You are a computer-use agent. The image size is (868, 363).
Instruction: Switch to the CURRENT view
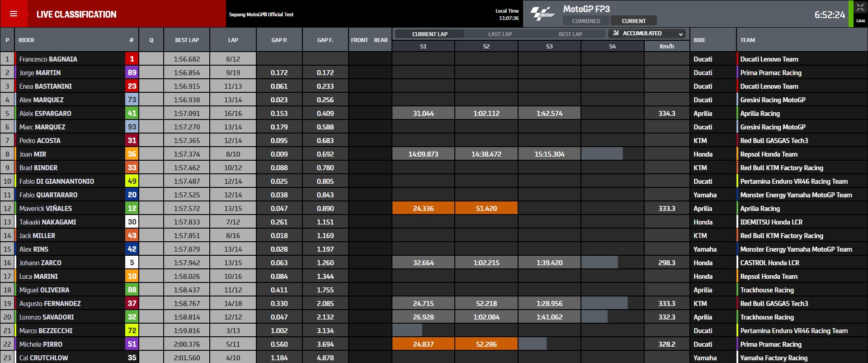[x=633, y=21]
